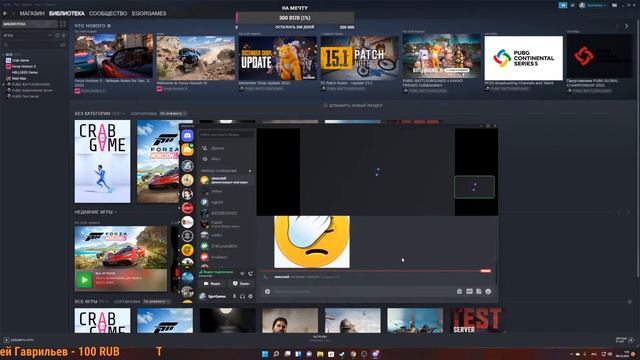The image size is (640, 360).
Task: Click ДОБАВИТЬ ИГРУ at Steam bottom left
Action: pos(19,340)
